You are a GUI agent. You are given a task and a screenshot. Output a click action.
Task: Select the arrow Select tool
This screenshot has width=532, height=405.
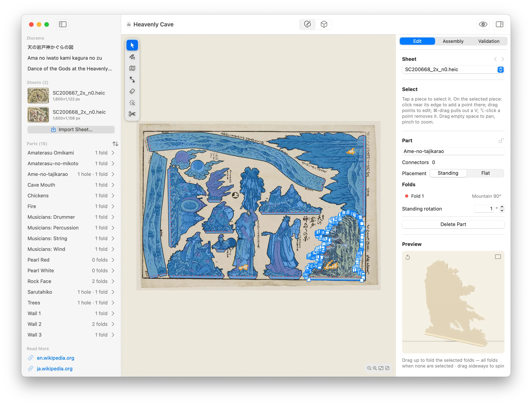pos(132,45)
